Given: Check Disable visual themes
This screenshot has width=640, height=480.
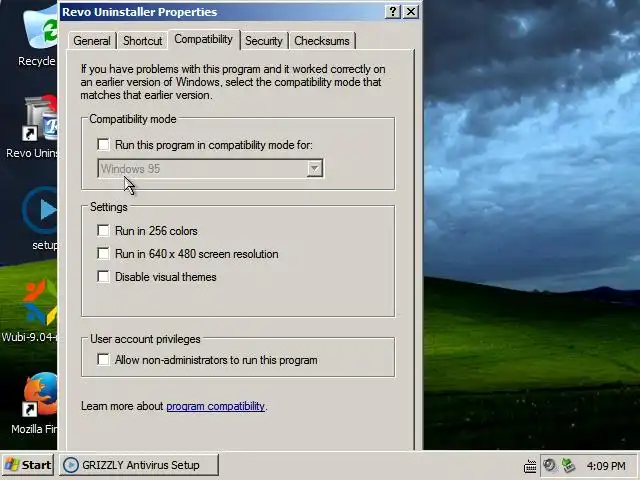Looking at the screenshot, I should point(103,277).
